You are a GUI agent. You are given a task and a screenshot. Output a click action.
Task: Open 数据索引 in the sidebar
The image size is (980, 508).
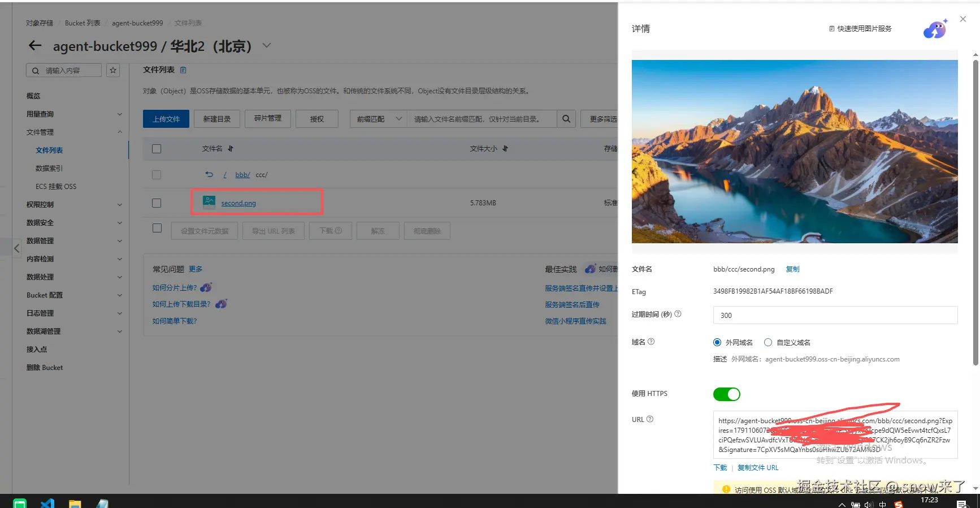[x=49, y=169]
